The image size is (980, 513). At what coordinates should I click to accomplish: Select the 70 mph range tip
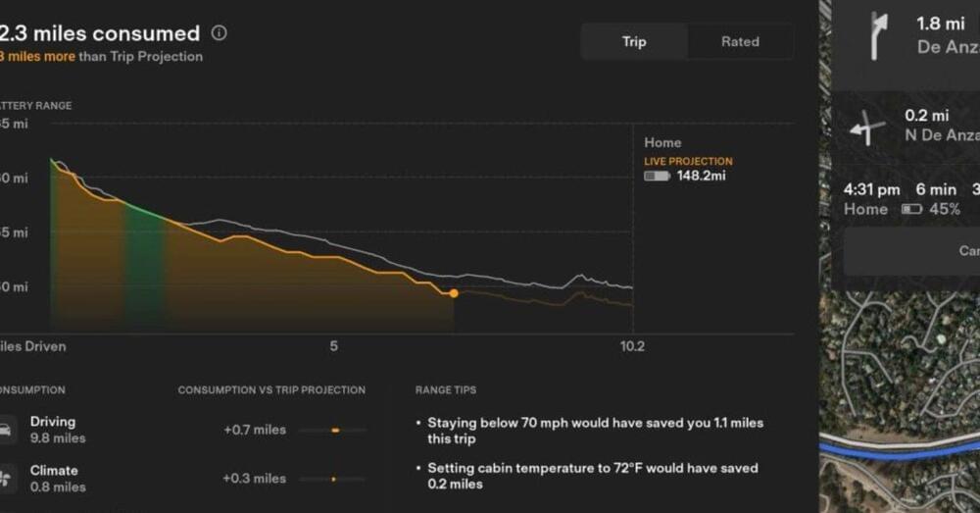pos(594,431)
